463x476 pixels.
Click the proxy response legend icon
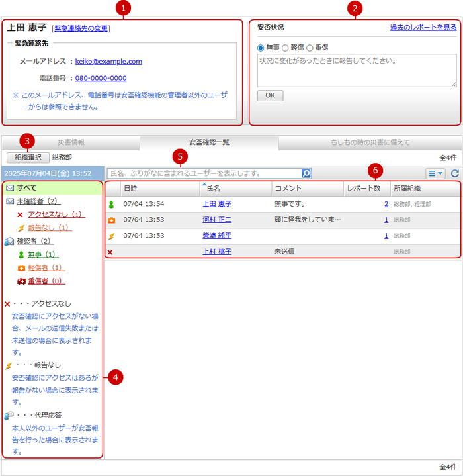tap(9, 415)
